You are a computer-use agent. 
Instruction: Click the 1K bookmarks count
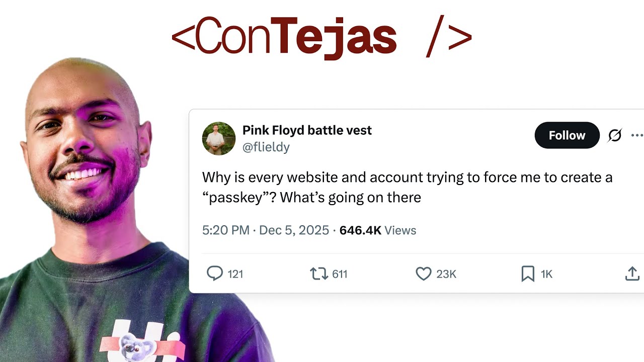546,274
